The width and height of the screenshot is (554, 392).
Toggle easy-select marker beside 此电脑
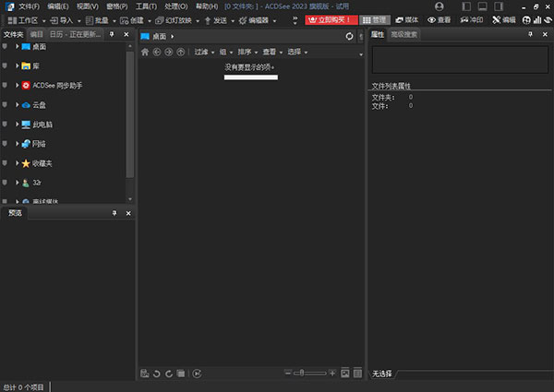pos(5,125)
